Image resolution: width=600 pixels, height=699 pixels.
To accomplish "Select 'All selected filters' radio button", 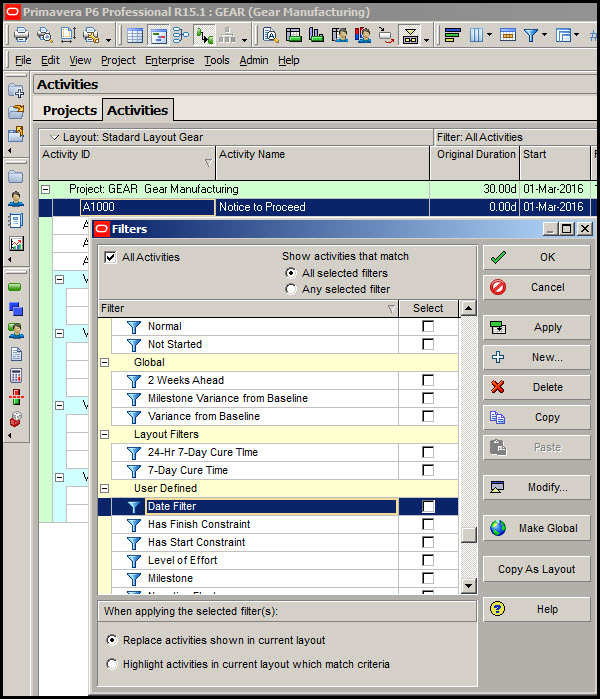I will [291, 273].
